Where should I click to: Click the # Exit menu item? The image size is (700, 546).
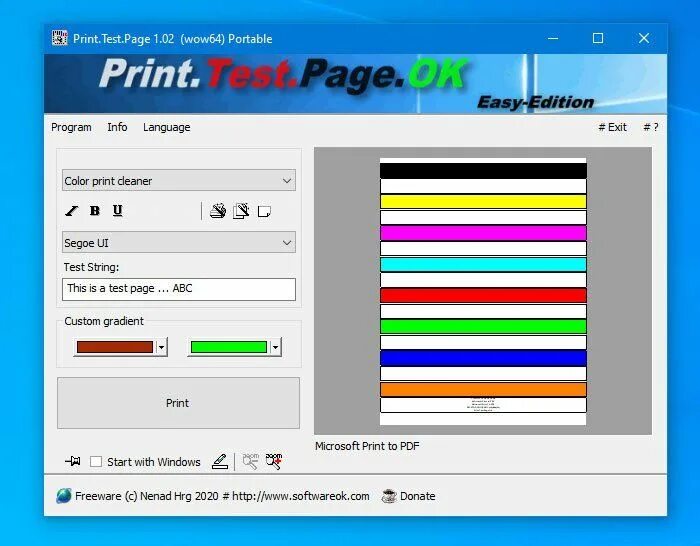[x=612, y=127]
